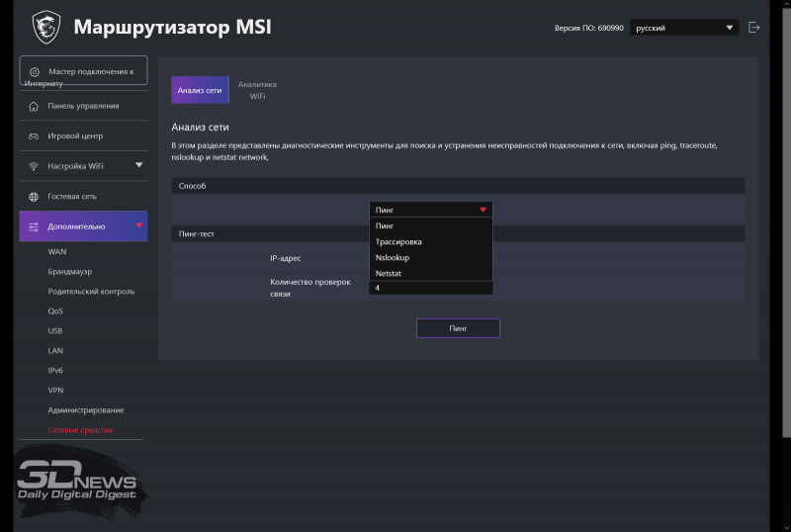Open Администрирование submenu item

click(86, 409)
